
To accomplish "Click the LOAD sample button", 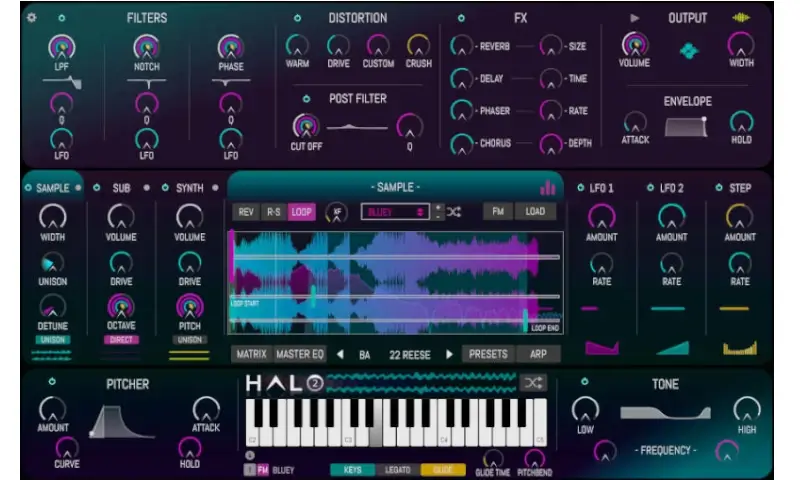I will [535, 212].
